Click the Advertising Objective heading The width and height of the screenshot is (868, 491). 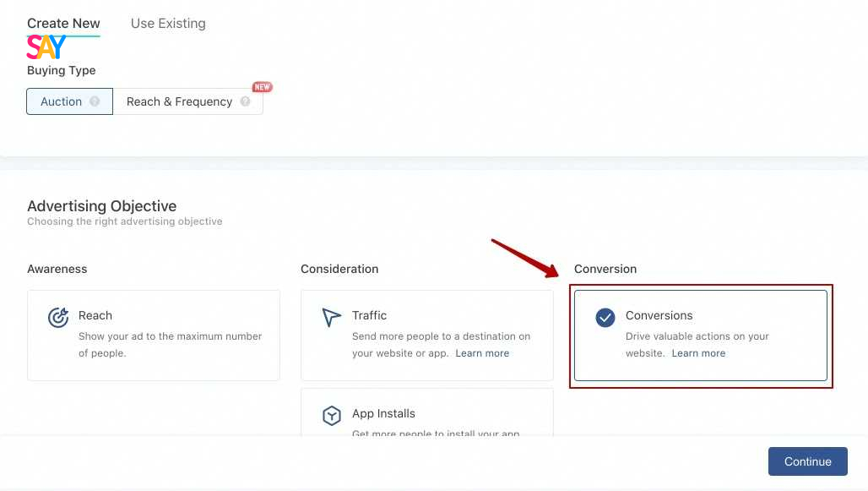(x=102, y=205)
